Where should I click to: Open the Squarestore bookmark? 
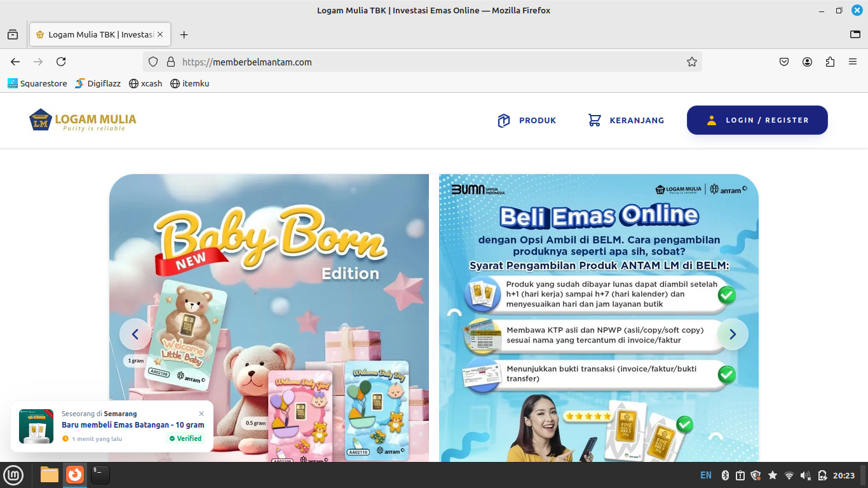click(x=37, y=83)
